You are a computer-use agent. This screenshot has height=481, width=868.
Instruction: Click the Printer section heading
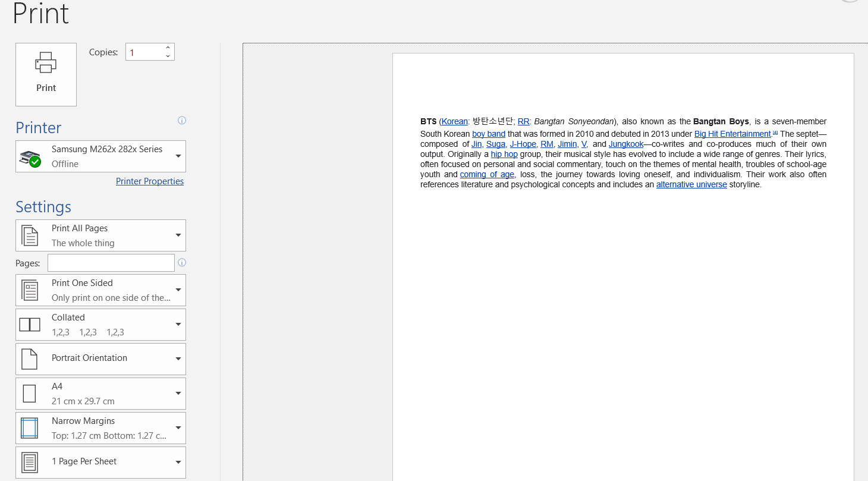[39, 128]
